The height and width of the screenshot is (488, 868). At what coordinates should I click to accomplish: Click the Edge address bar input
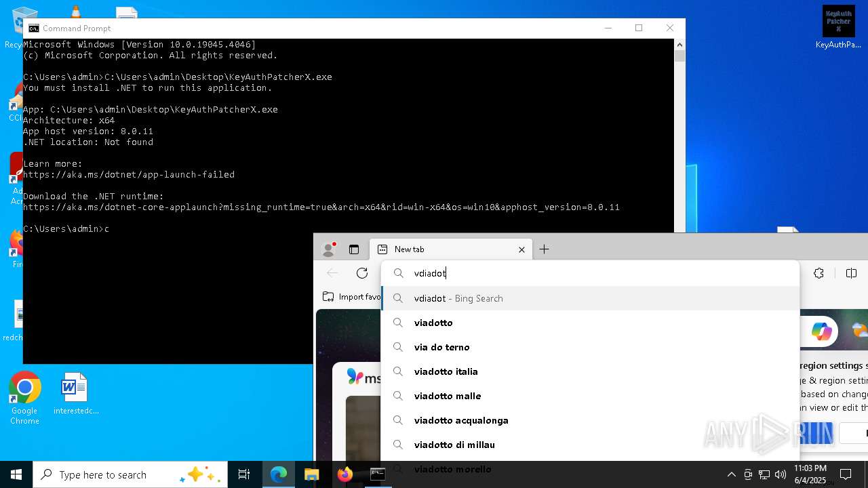tap(590, 273)
